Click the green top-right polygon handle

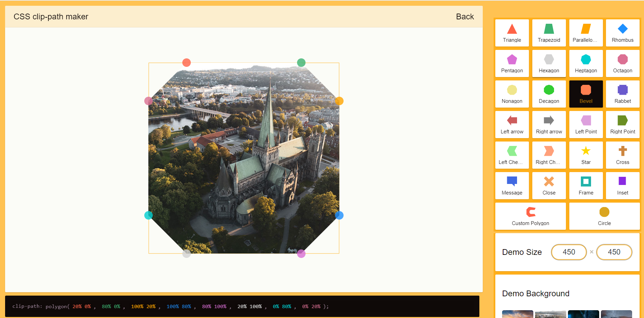pyautogui.click(x=301, y=62)
